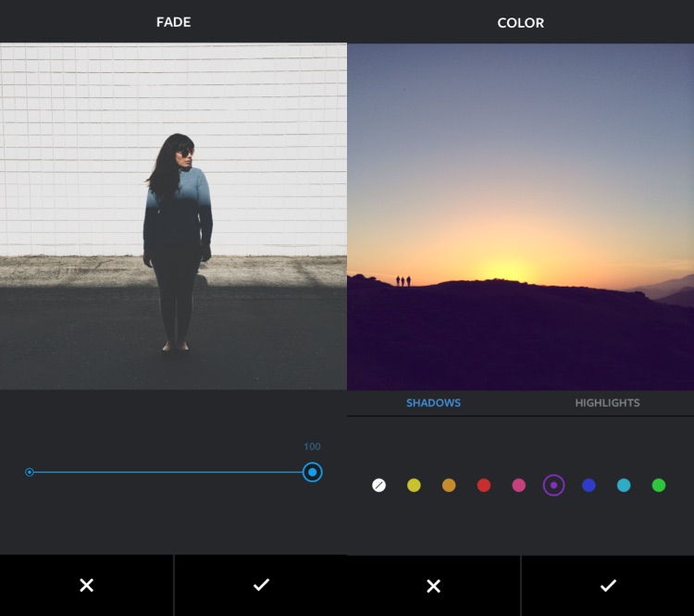Choose the green shadow color
Image resolution: width=694 pixels, height=616 pixels.
click(x=659, y=485)
